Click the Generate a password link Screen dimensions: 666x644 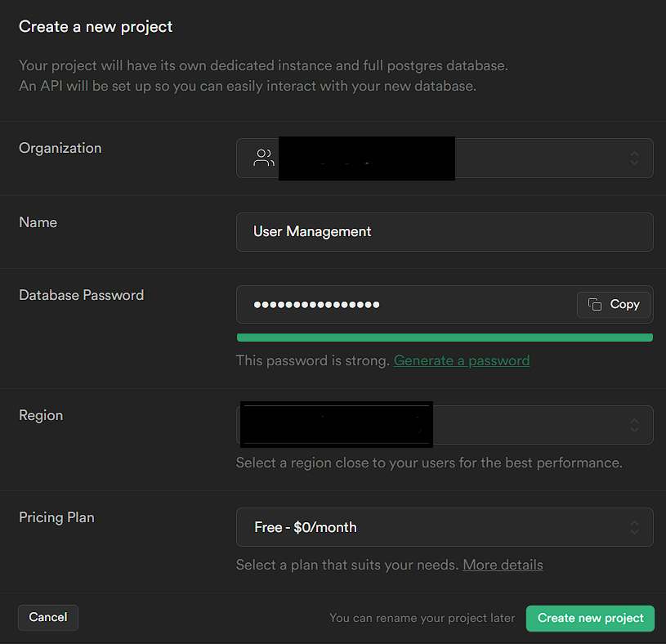(x=462, y=360)
